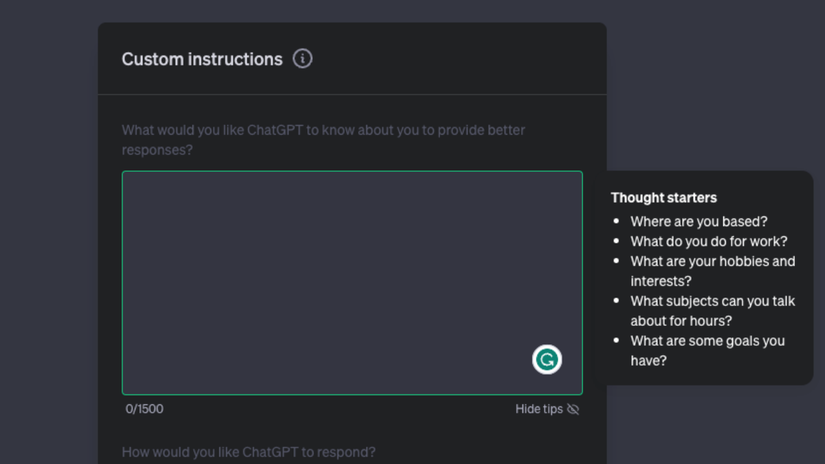Focus the 'know about you' text area
Screen dimensions: 825x464
pyautogui.click(x=352, y=283)
